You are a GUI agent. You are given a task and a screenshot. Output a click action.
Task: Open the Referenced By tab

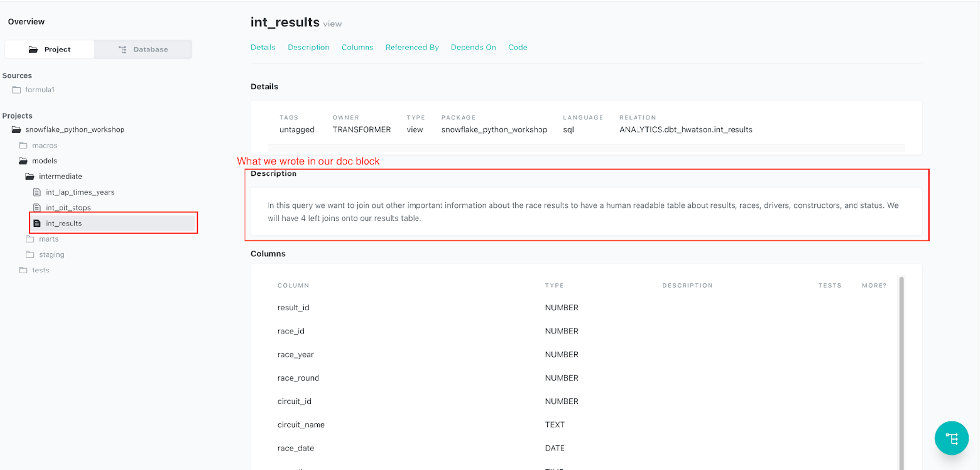412,47
